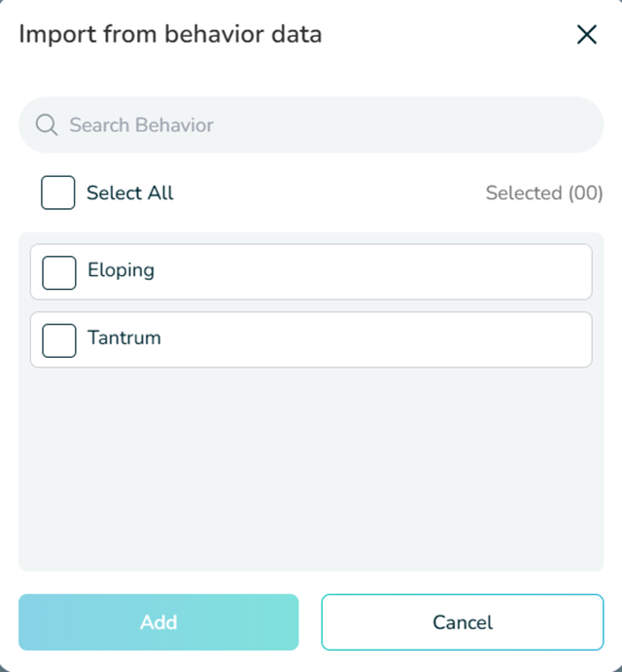The width and height of the screenshot is (622, 672).
Task: Close the Import from behavior data dialog
Action: (x=586, y=36)
